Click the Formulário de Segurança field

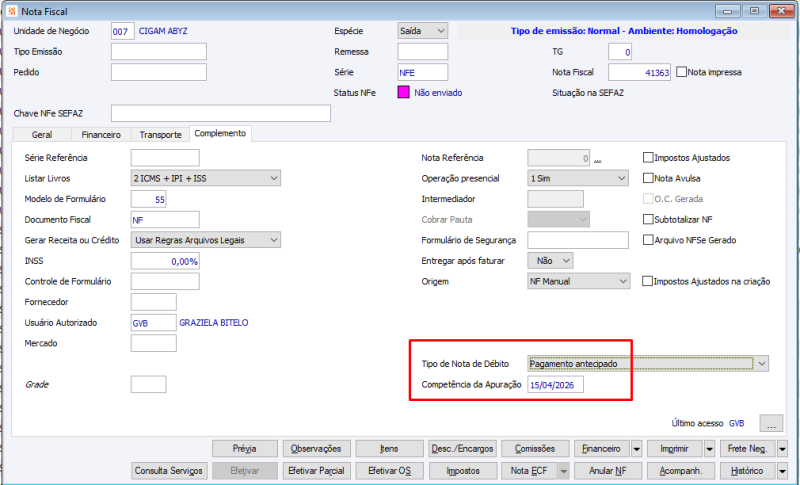click(578, 240)
